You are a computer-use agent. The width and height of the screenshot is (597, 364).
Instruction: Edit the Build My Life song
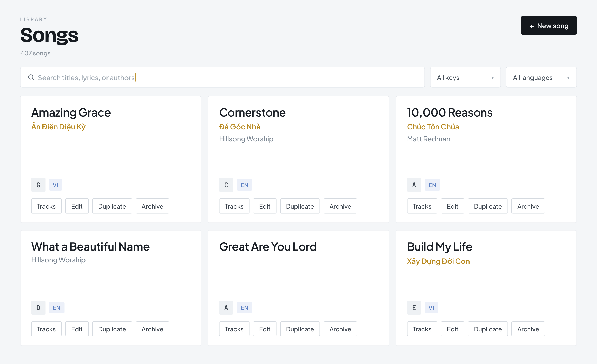453,329
